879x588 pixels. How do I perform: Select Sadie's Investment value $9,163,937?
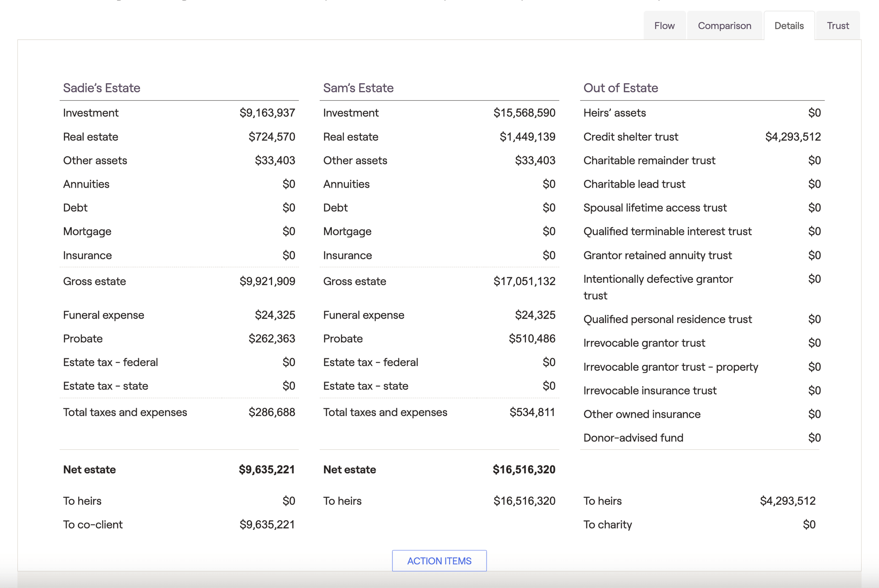(x=267, y=113)
